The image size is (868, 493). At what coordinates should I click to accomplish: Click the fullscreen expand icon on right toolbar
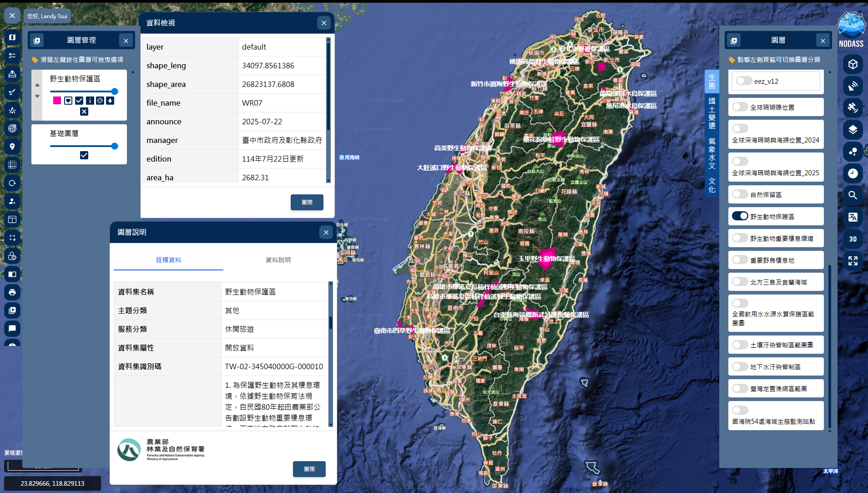pyautogui.click(x=853, y=261)
